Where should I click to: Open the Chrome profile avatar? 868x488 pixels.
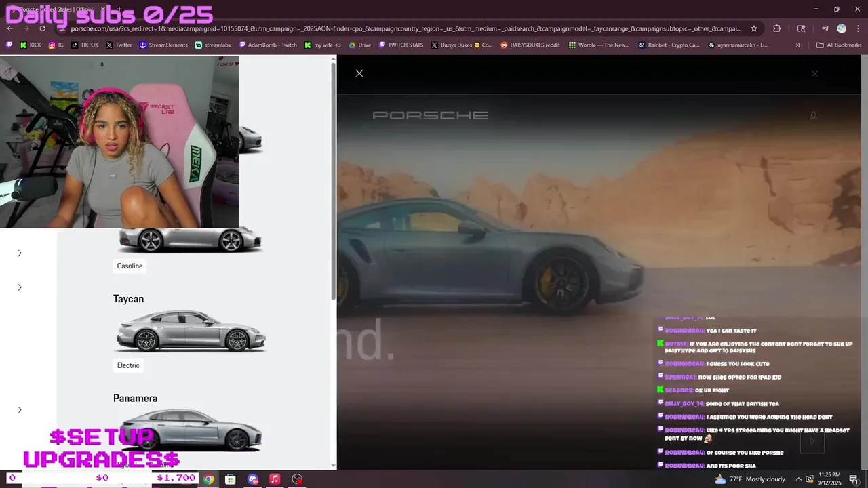[x=842, y=28]
